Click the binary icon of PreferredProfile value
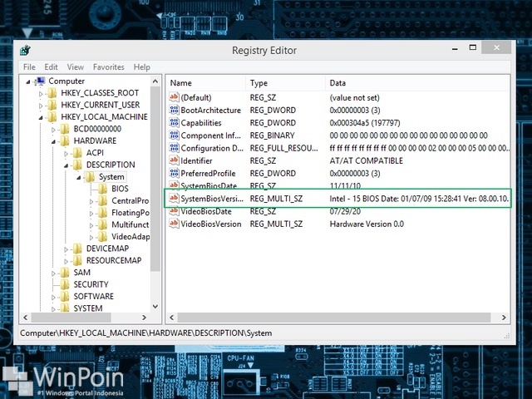The image size is (532, 399). [174, 173]
